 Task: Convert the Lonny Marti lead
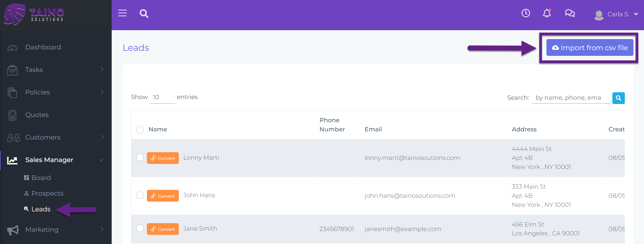[163, 158]
